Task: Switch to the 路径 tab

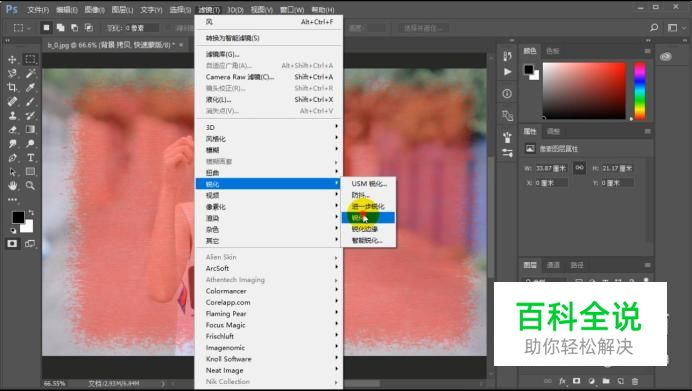Action: [x=576, y=265]
